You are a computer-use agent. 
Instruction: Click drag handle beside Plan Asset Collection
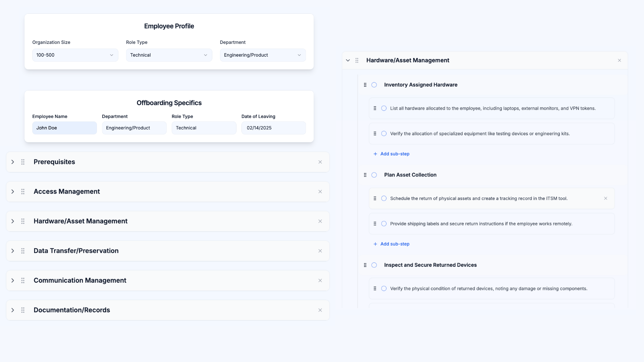[365, 175]
